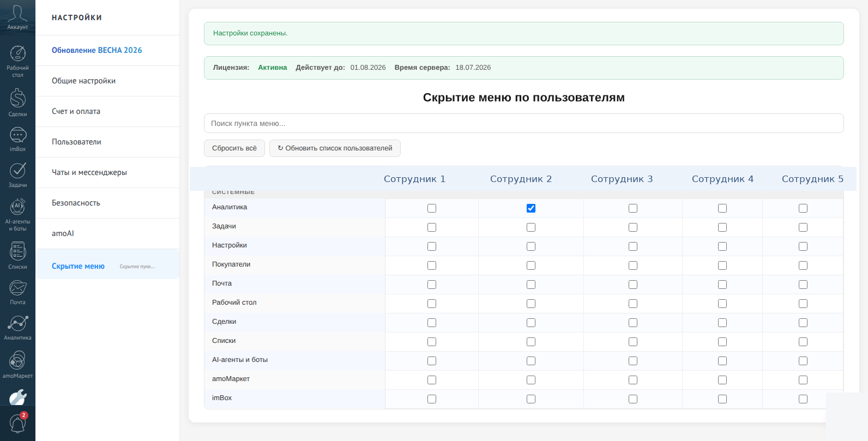Check Настройки for Сотрудник 4
Viewport: 868px width, 441px height.
tap(722, 246)
